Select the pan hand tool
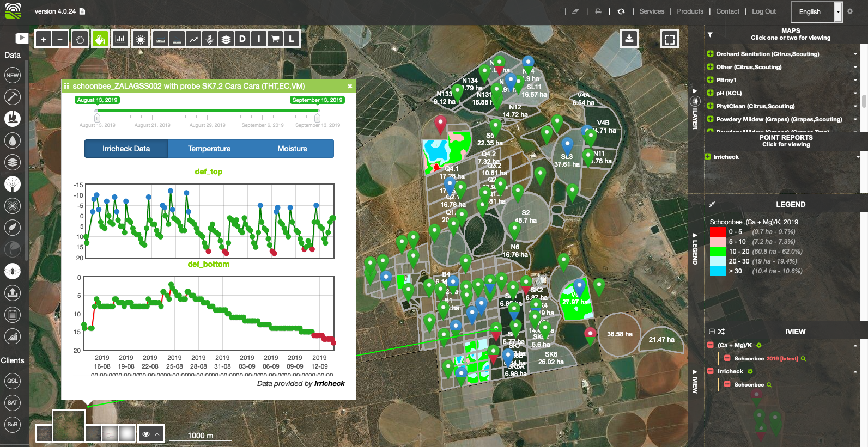868x447 pixels. (x=80, y=39)
